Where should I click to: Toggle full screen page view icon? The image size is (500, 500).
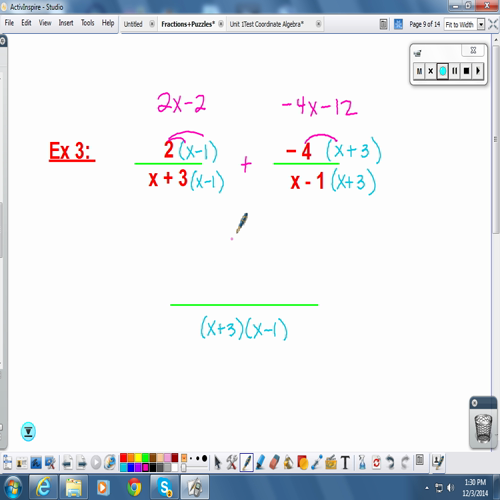(x=493, y=24)
